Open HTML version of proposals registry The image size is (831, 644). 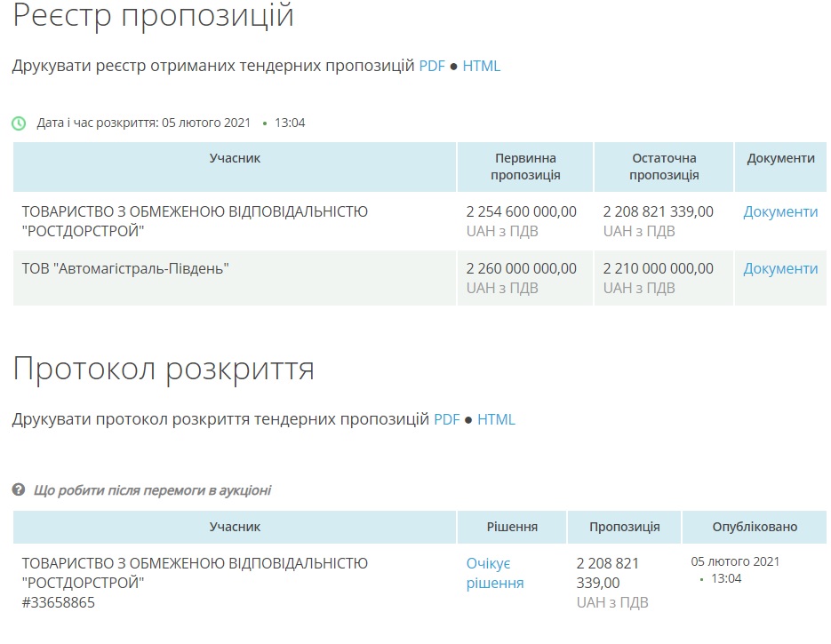pos(481,67)
